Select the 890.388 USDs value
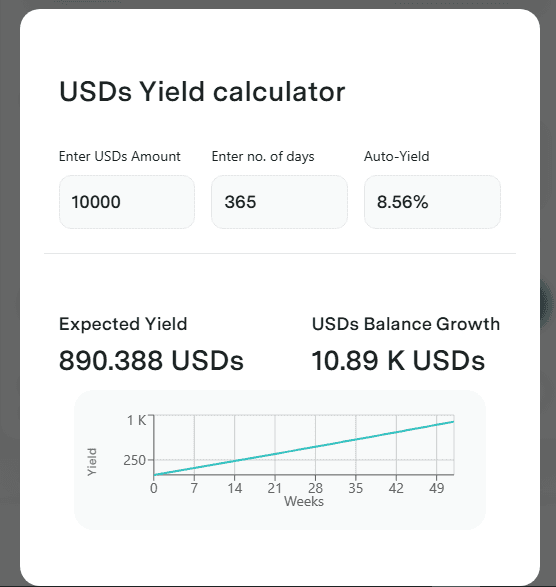 tap(151, 361)
